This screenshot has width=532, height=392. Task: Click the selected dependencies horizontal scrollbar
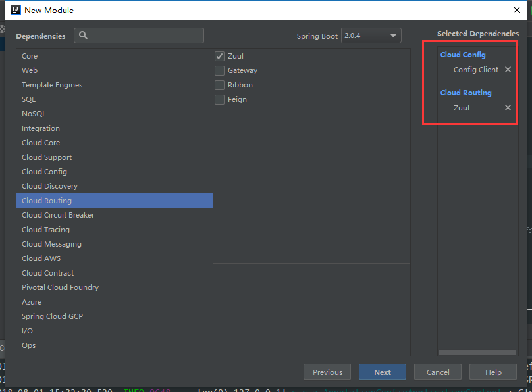477,353
